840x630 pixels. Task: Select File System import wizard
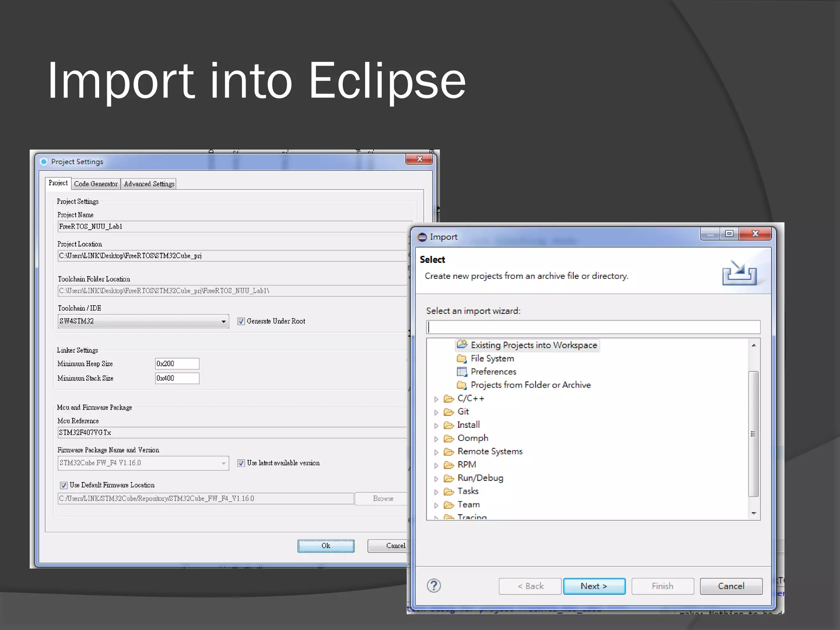click(492, 358)
